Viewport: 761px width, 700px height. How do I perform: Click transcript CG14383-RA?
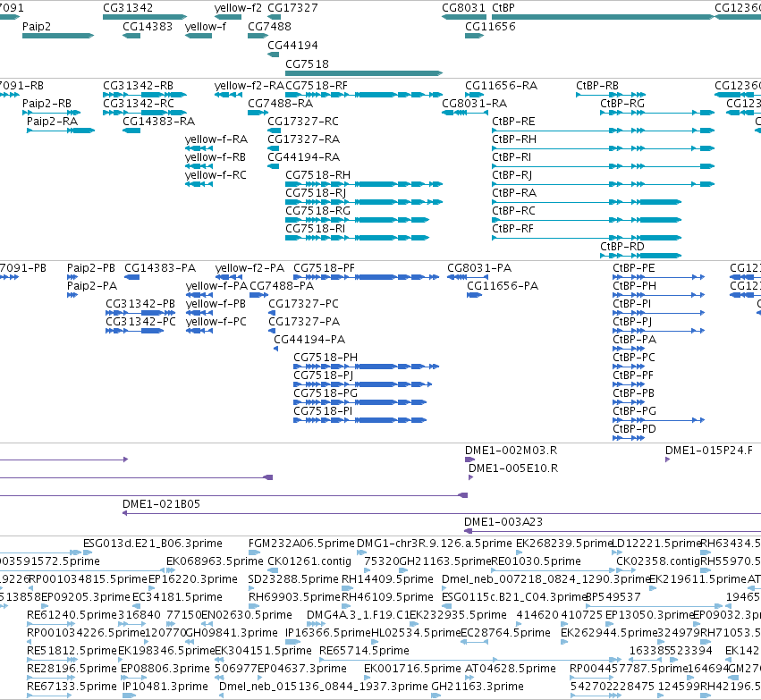[x=131, y=131]
